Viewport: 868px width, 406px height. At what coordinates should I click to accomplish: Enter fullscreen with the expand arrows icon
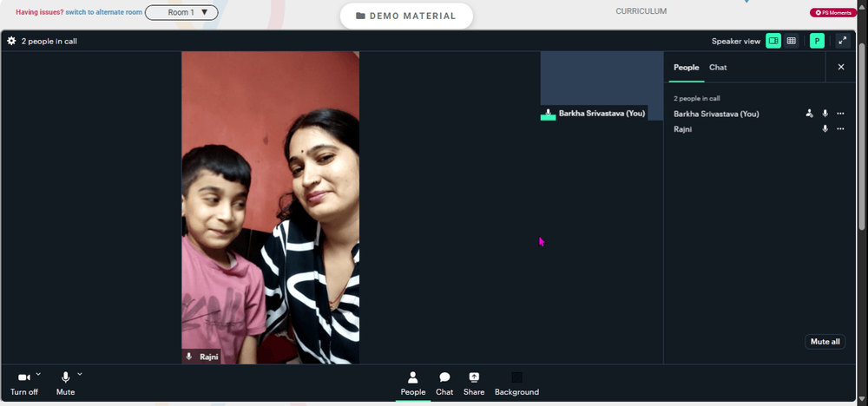[x=843, y=41]
